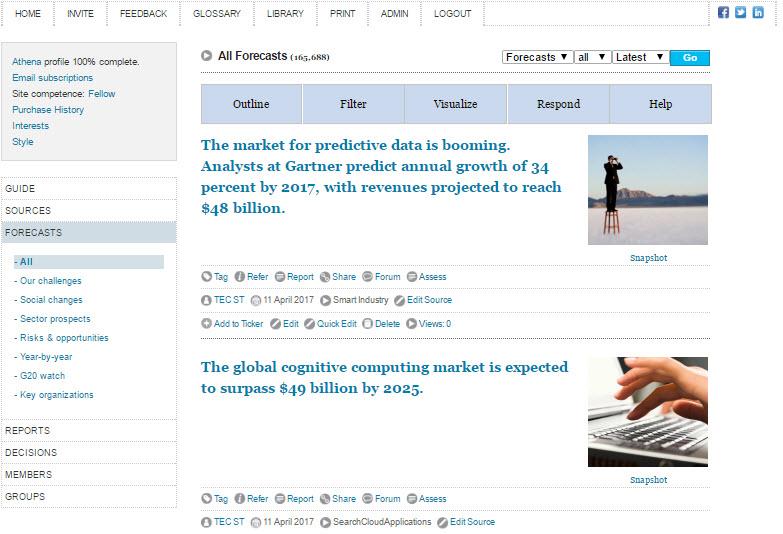Click the man-on-stool snapshot thumbnail
This screenshot has width=783, height=534.
(648, 190)
